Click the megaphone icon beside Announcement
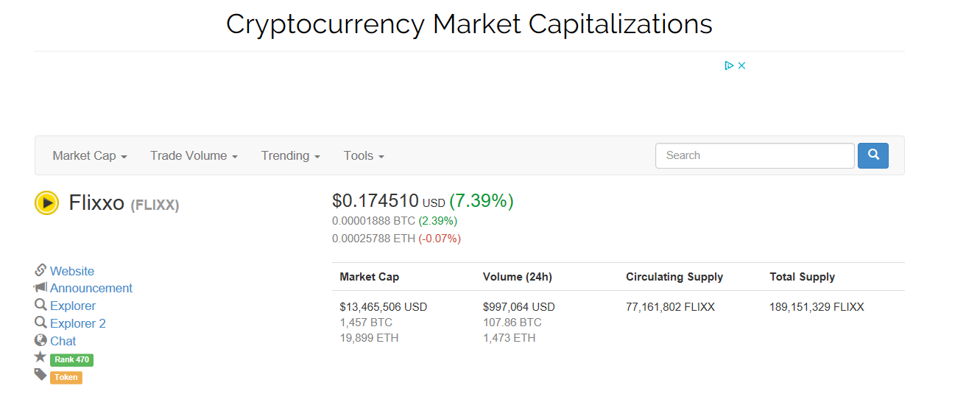This screenshot has height=419, width=980. (40, 287)
